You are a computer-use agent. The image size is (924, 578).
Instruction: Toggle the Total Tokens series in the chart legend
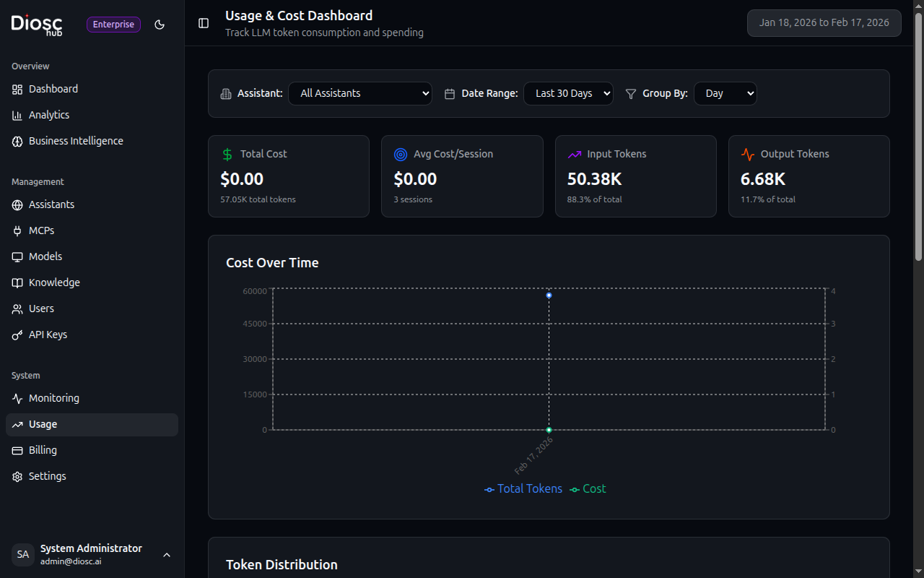tap(523, 489)
